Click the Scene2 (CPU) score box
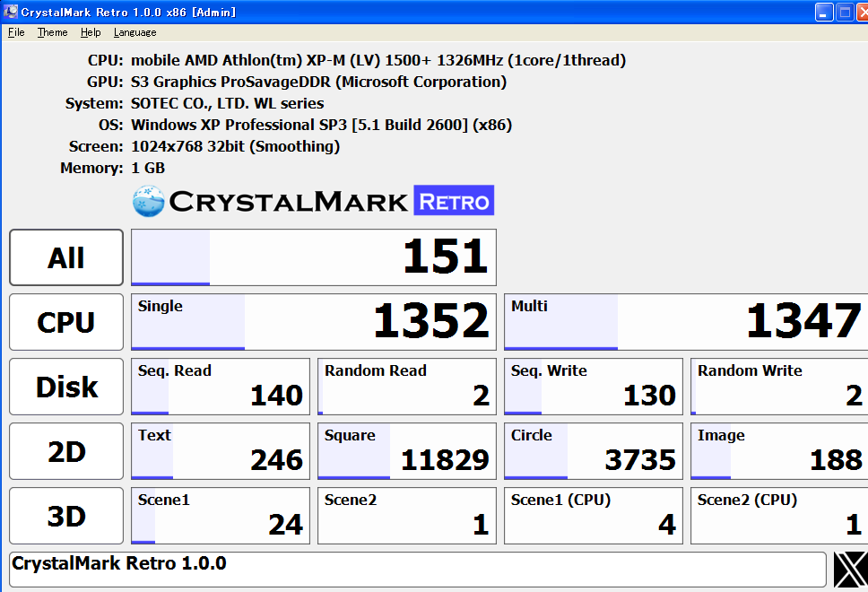 pyautogui.click(x=779, y=516)
